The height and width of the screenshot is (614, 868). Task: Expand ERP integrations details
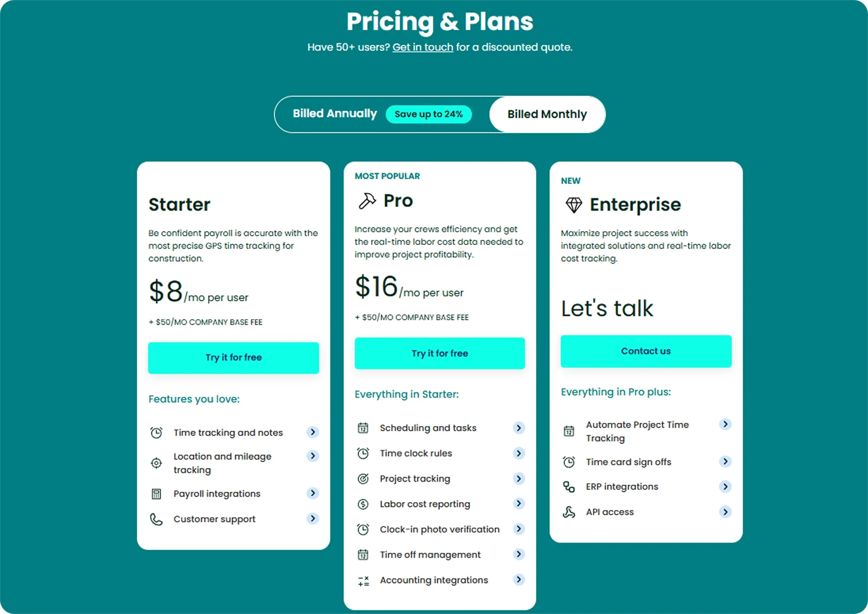point(725,486)
